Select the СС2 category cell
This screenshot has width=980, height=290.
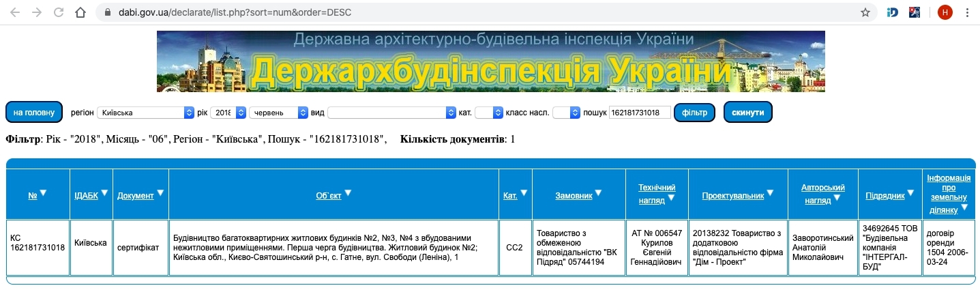coord(514,247)
